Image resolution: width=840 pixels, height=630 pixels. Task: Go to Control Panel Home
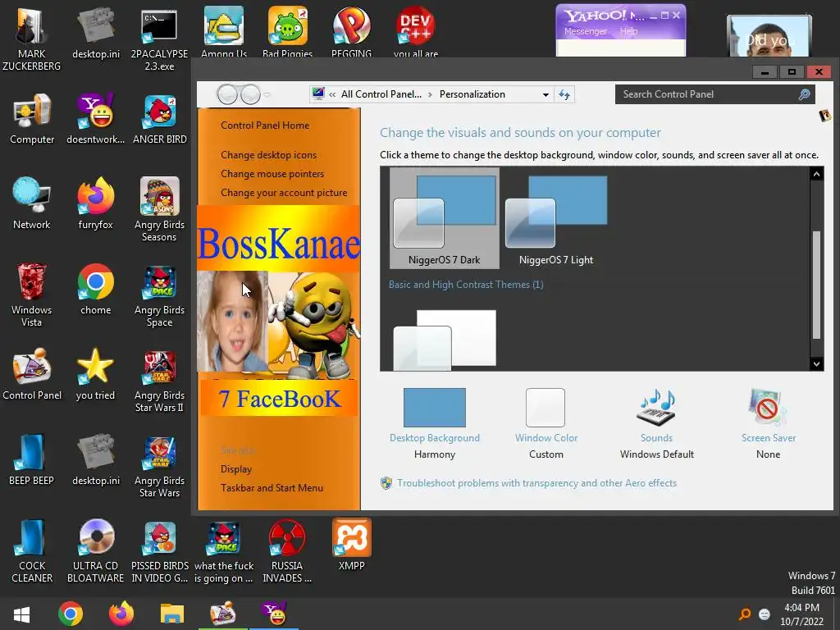coord(265,126)
